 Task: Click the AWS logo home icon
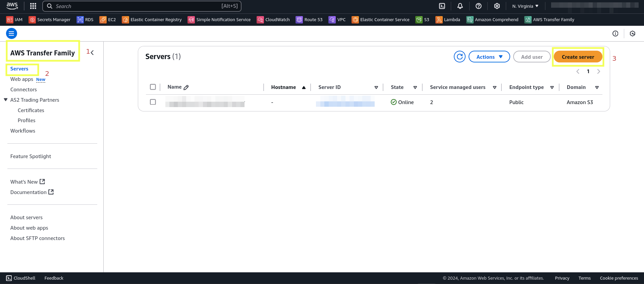tap(12, 6)
